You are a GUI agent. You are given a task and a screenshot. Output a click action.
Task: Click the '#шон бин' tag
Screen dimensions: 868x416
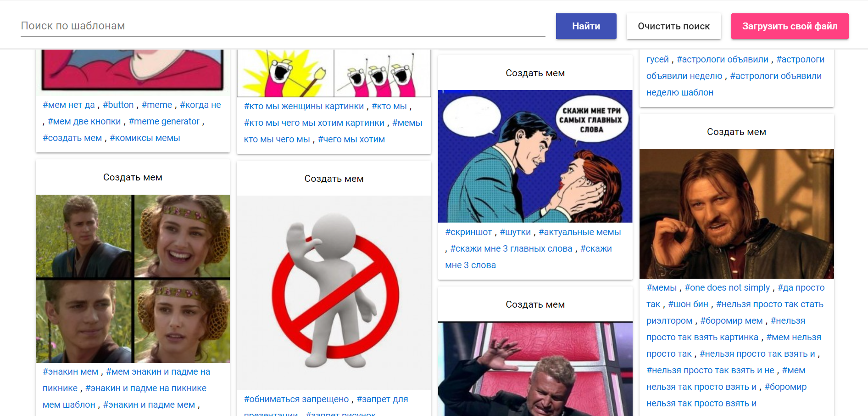(x=688, y=304)
